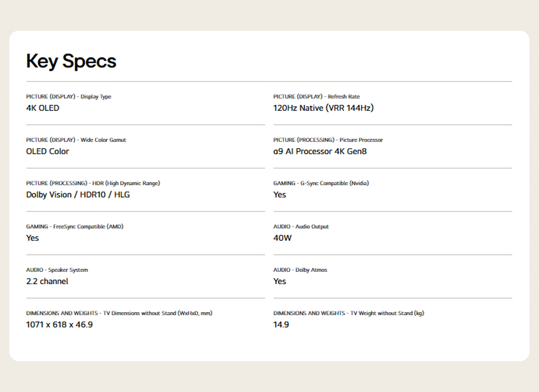Screen dimensions: 539x392
Task: Click the Dolby Atmos label
Action: (x=300, y=270)
